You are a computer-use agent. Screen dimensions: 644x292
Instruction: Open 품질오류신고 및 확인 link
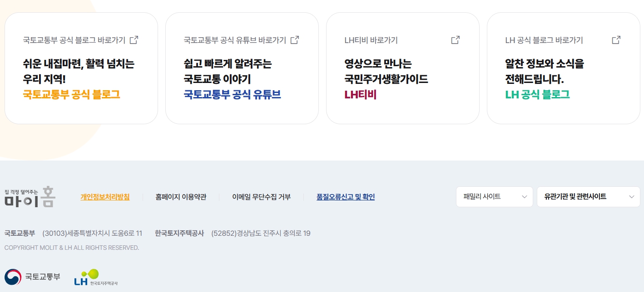click(x=346, y=197)
